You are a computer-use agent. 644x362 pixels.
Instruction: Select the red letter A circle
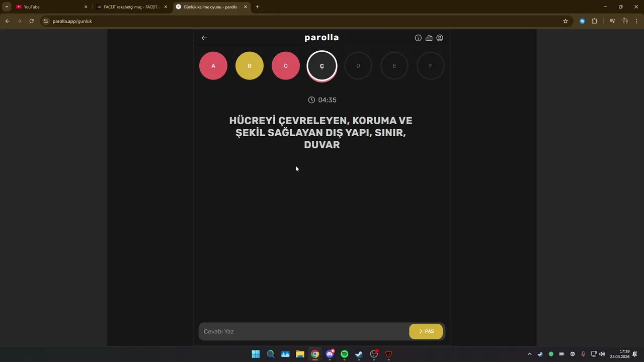pos(213,66)
